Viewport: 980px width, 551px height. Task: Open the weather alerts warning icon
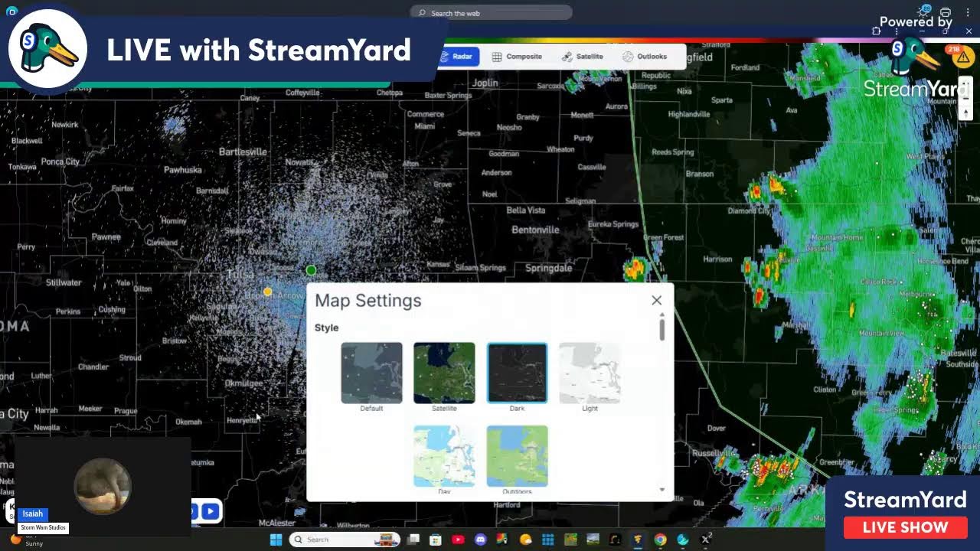coord(963,56)
